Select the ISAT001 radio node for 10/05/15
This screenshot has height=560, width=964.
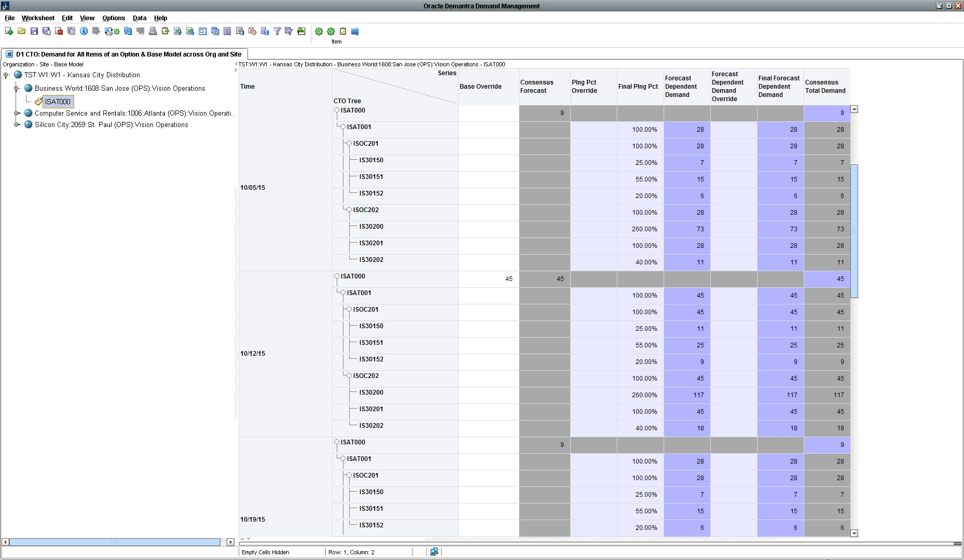(x=343, y=127)
